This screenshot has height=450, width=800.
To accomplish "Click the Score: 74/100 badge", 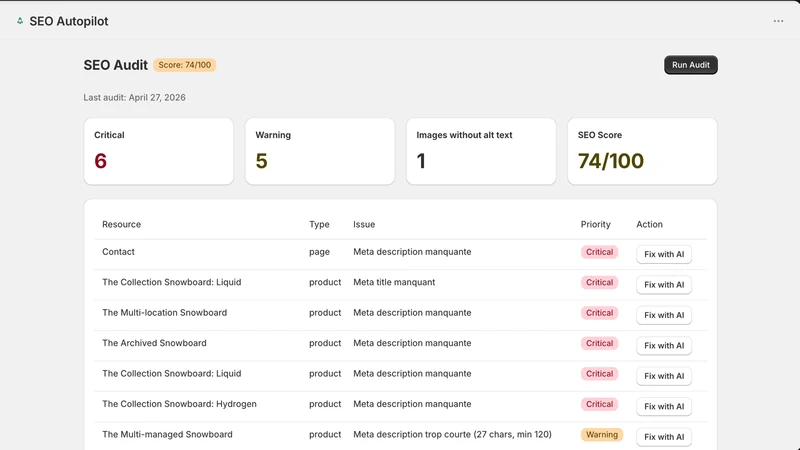I will (185, 65).
